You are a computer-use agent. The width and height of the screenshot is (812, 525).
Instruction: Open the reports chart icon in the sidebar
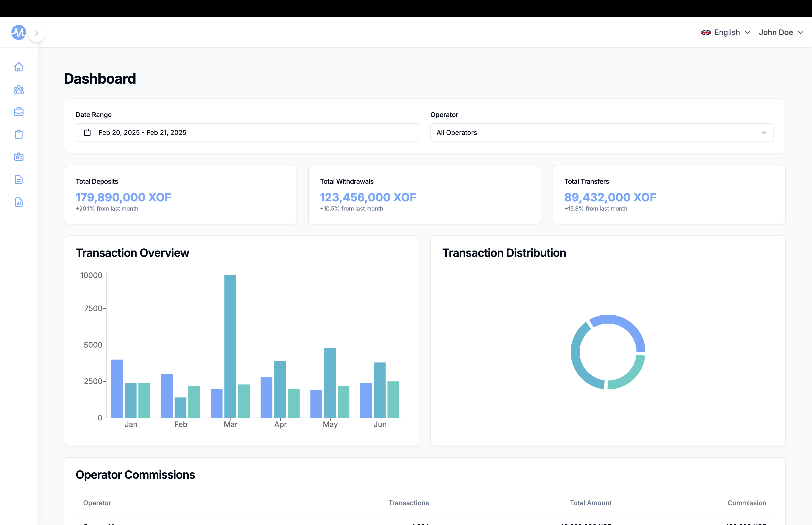point(19,202)
